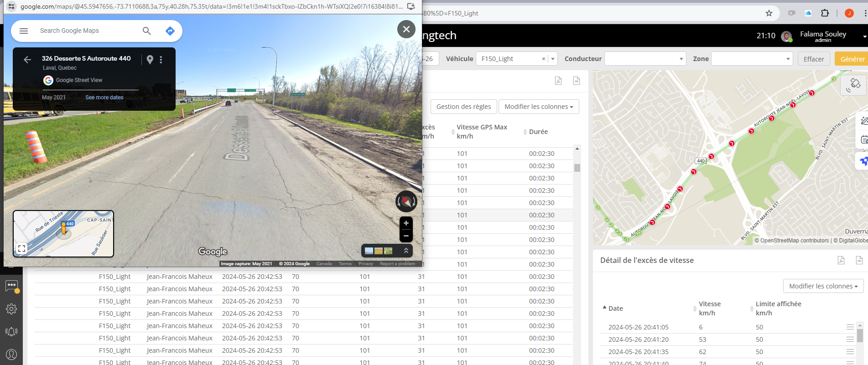Open the settings gear in left sidebar

(x=11, y=309)
